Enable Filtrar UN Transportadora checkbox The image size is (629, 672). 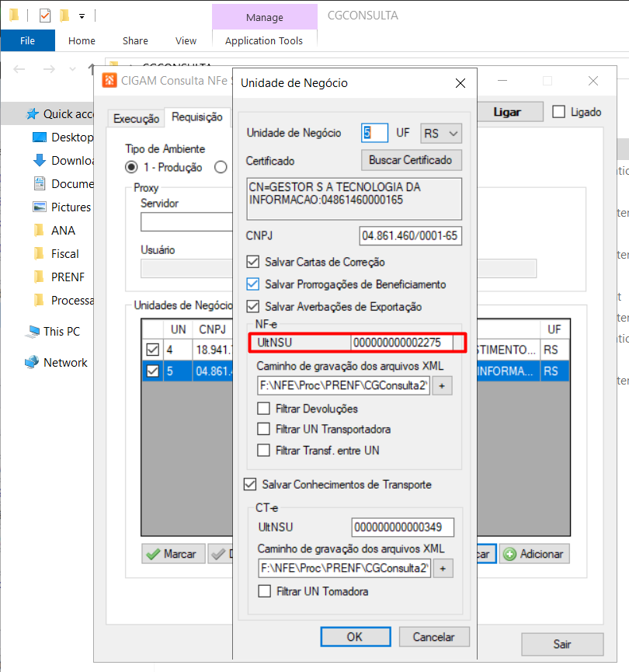[x=263, y=429]
